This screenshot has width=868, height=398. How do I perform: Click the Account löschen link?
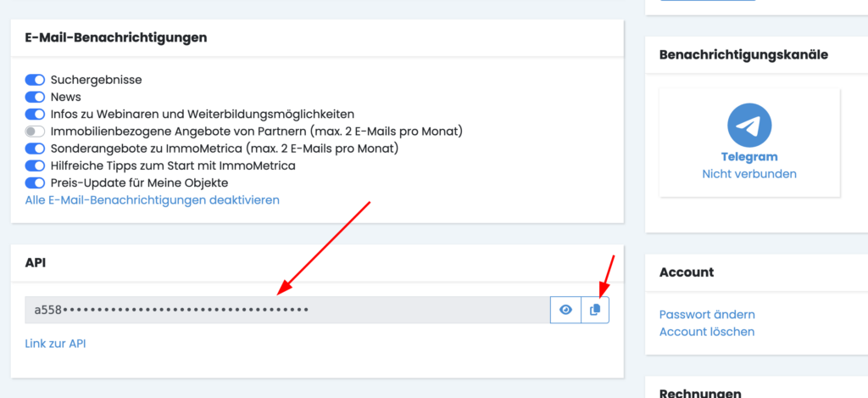[706, 332]
